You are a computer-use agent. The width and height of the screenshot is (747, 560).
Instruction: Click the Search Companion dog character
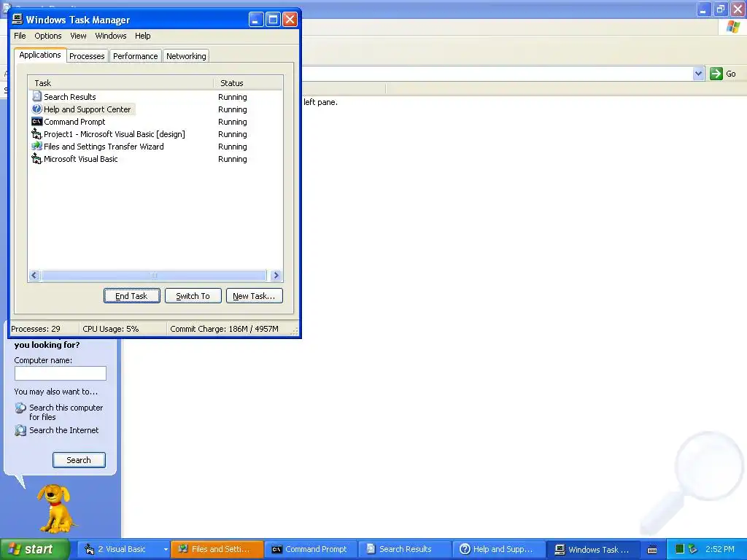click(x=56, y=508)
